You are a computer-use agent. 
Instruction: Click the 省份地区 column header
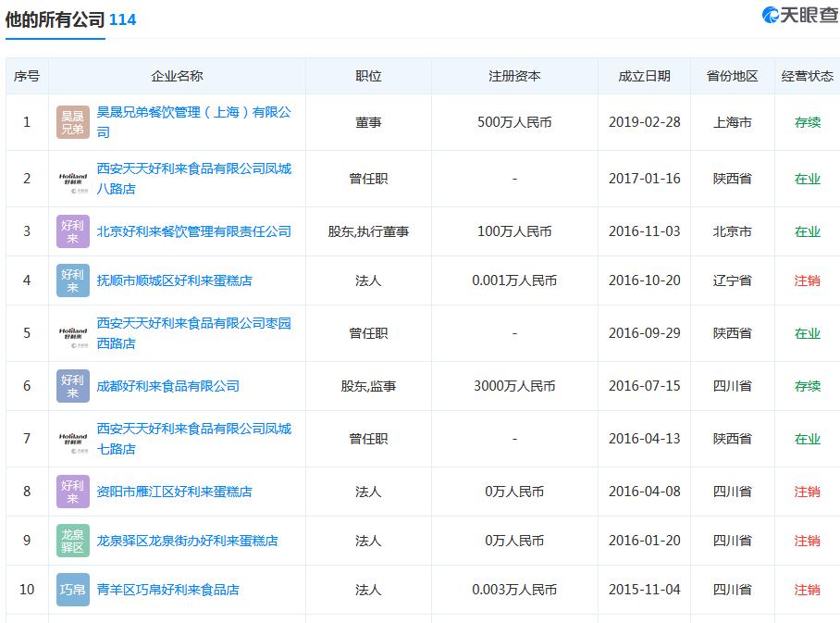click(733, 76)
